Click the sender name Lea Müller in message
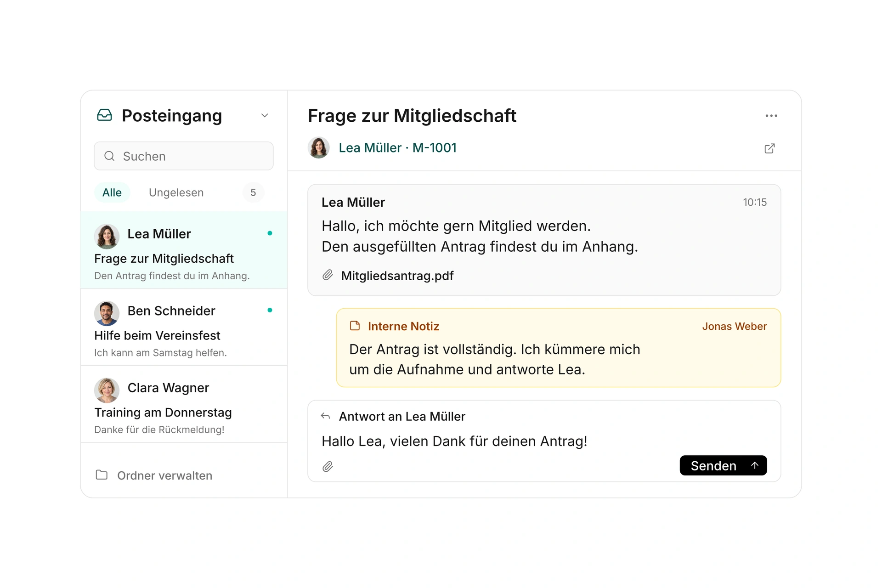This screenshot has width=882, height=588. (x=353, y=202)
